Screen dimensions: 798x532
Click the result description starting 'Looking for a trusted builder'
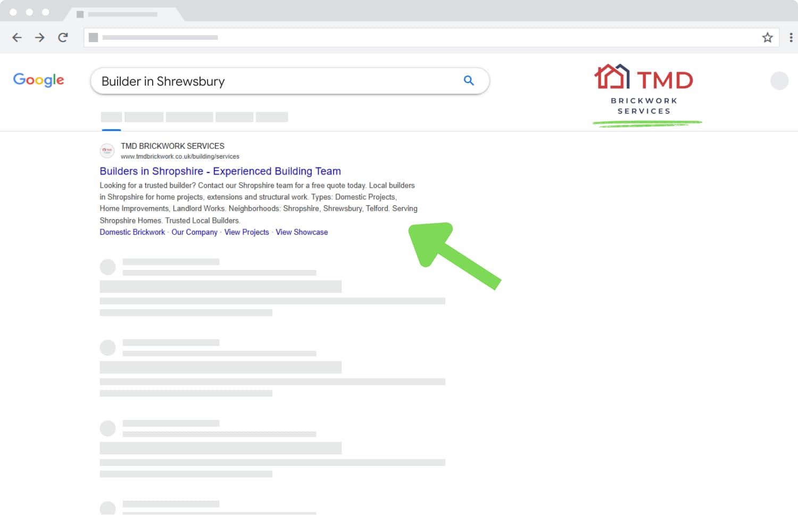coord(259,203)
